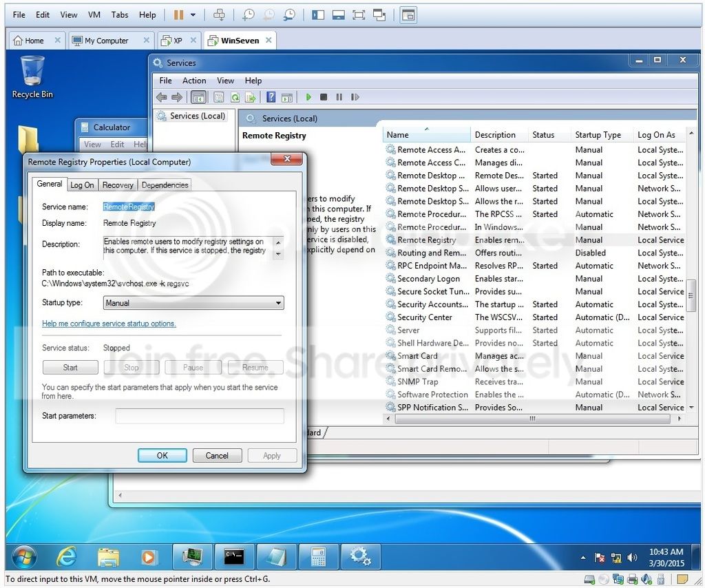Click into the Start parameters field
Screen dimensions: 705x588
click(200, 416)
